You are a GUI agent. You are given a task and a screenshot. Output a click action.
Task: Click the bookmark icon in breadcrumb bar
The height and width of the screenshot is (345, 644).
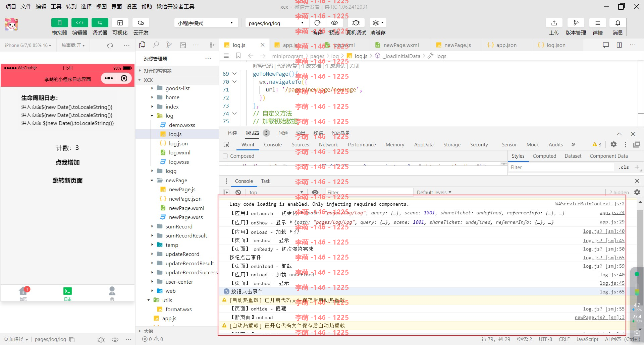(238, 56)
